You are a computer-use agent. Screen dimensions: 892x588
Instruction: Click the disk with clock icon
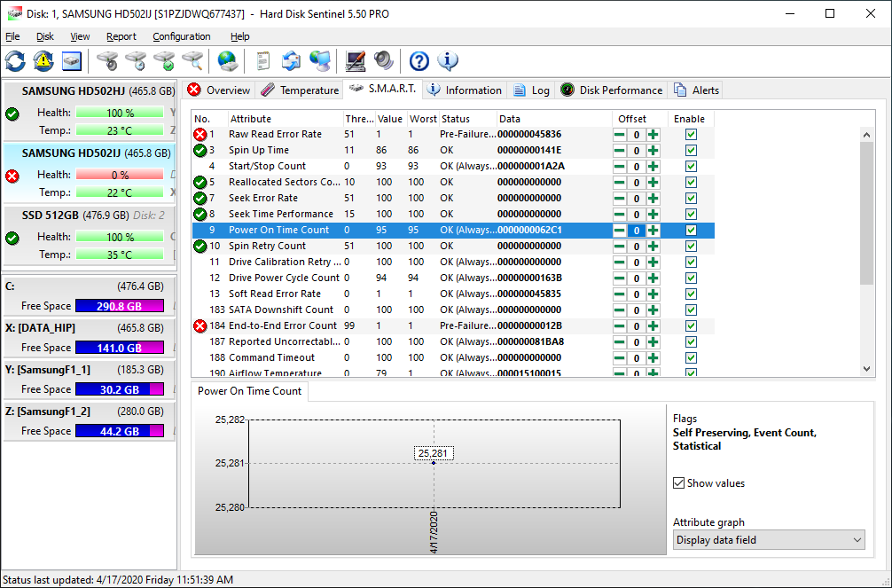[136, 61]
